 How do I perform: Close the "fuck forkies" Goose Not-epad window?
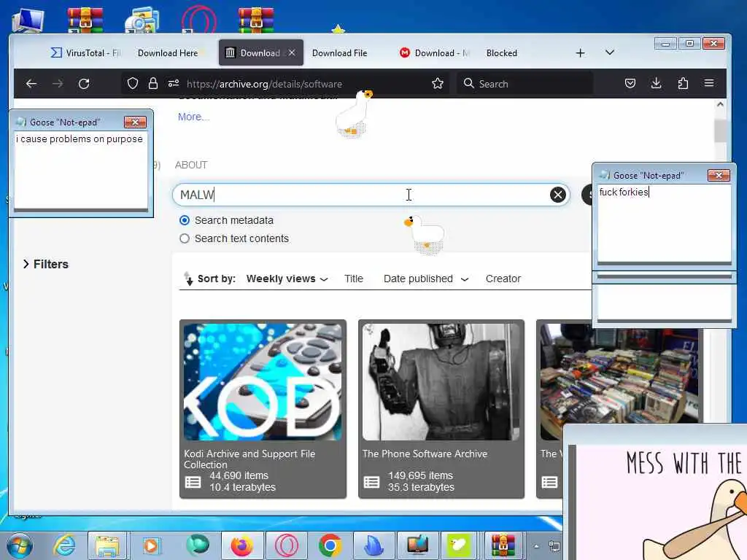[x=719, y=175]
